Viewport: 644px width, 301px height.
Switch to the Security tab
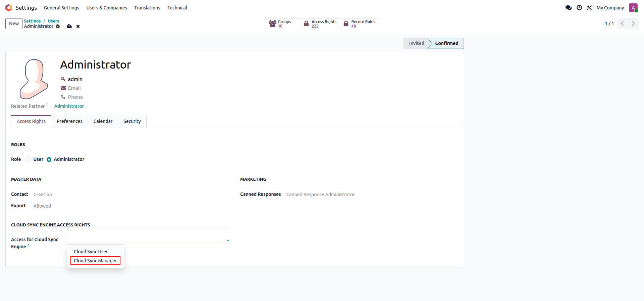click(132, 121)
